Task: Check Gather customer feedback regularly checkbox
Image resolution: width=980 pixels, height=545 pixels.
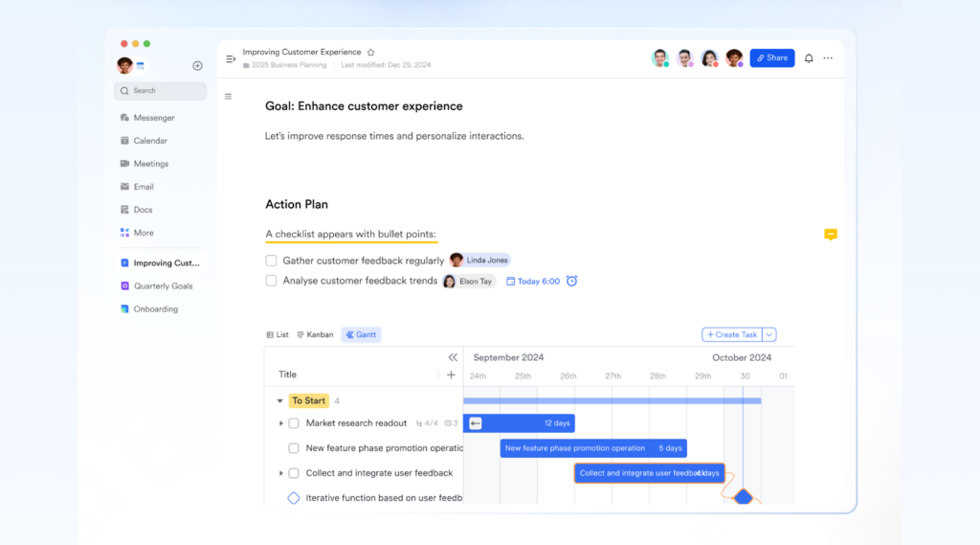Action: (x=272, y=261)
